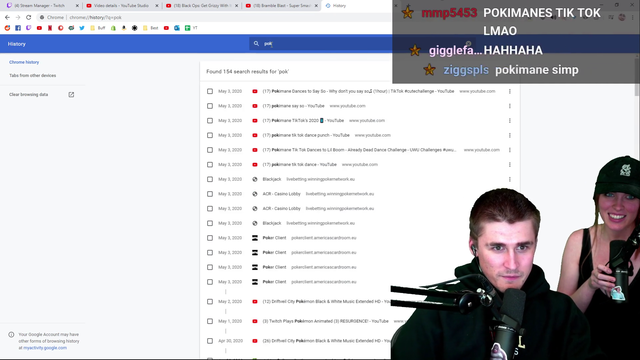Viewport: 640px width, 360px height.
Task: Open the YT sheets bookmark
Action: tap(191, 28)
